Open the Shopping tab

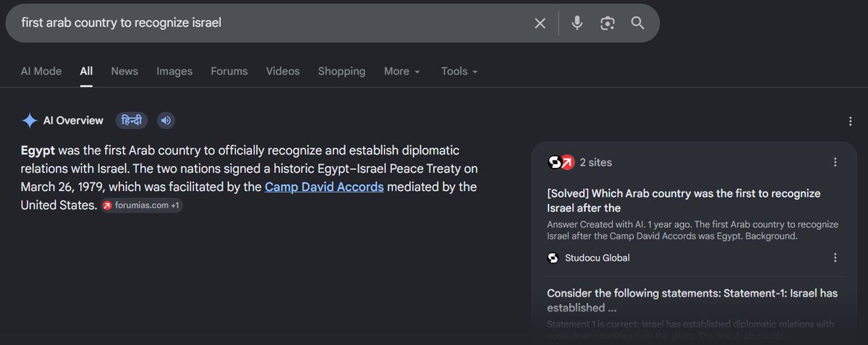341,71
